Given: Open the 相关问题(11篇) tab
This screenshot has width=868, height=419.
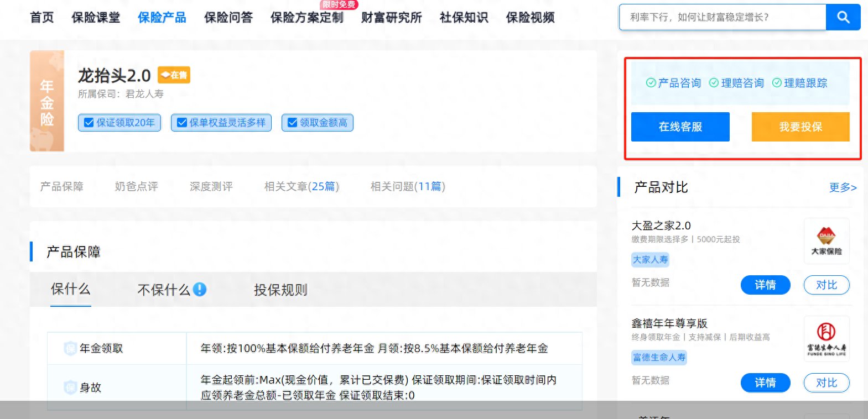Looking at the screenshot, I should 408,187.
